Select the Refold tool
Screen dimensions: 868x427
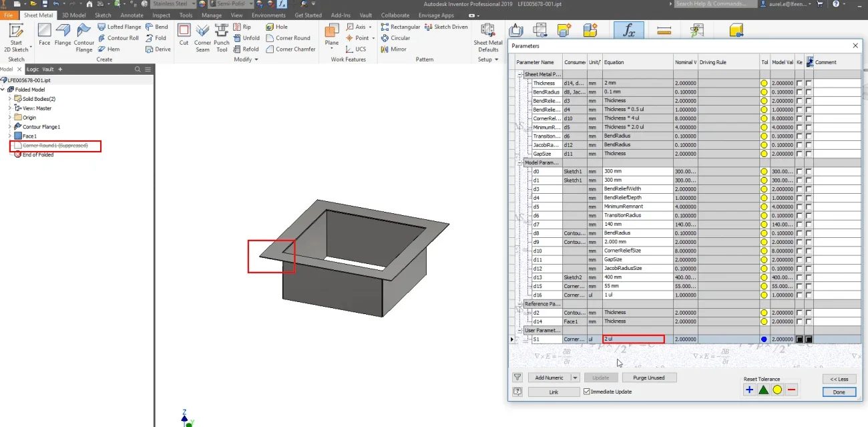point(246,49)
